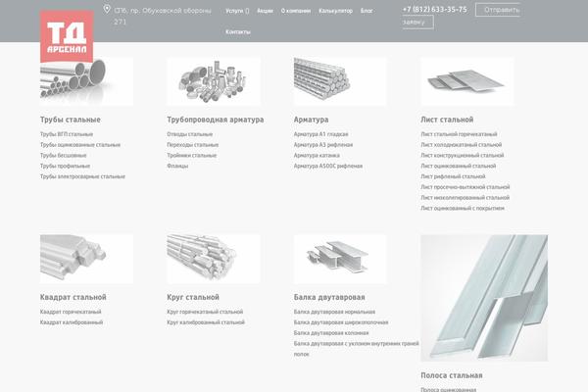Select Балка двутавровая нормальная link
The height and width of the screenshot is (392, 588).
pyautogui.click(x=334, y=312)
